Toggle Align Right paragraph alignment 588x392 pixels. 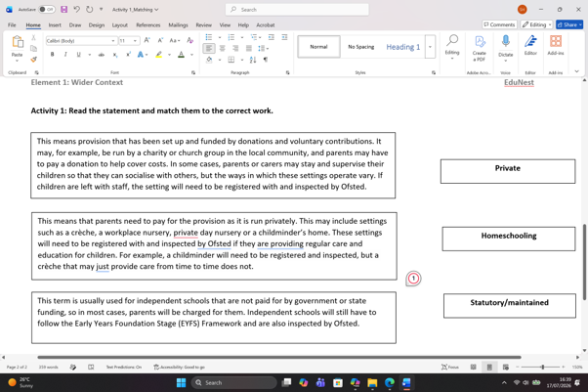[235, 49]
